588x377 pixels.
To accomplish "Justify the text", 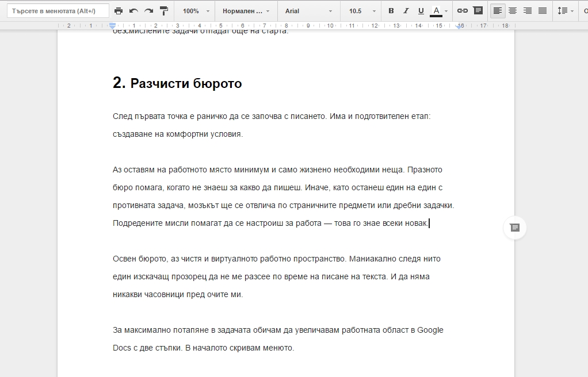I will coord(543,11).
